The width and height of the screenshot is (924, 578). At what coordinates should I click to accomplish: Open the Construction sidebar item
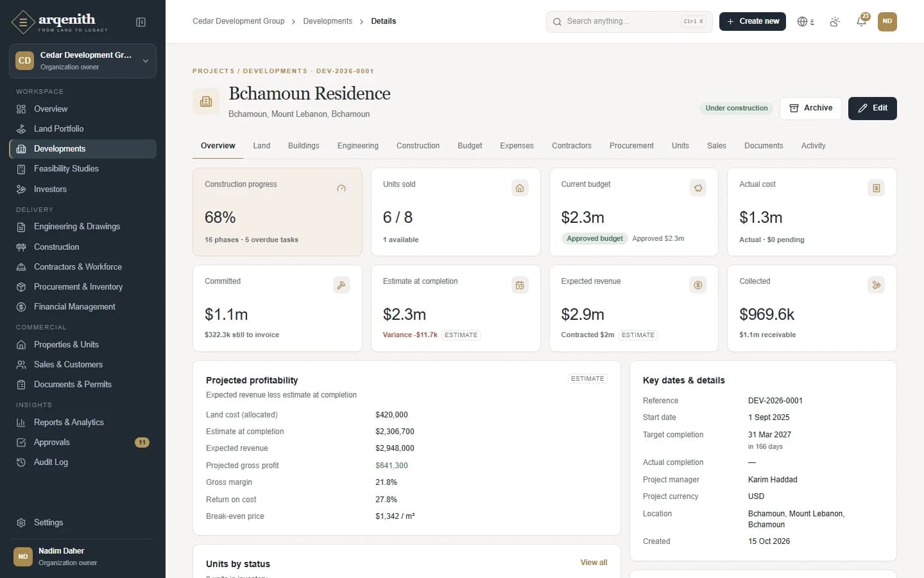coord(83,247)
